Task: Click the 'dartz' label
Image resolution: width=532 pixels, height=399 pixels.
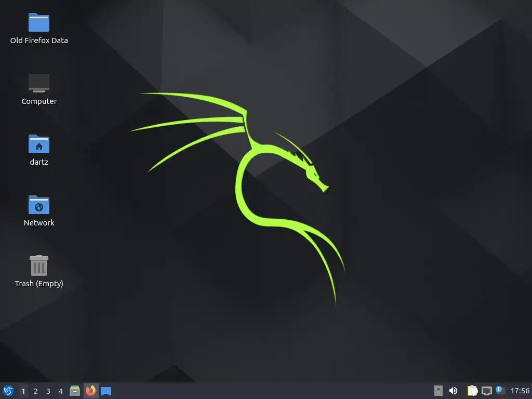Action: [39, 162]
